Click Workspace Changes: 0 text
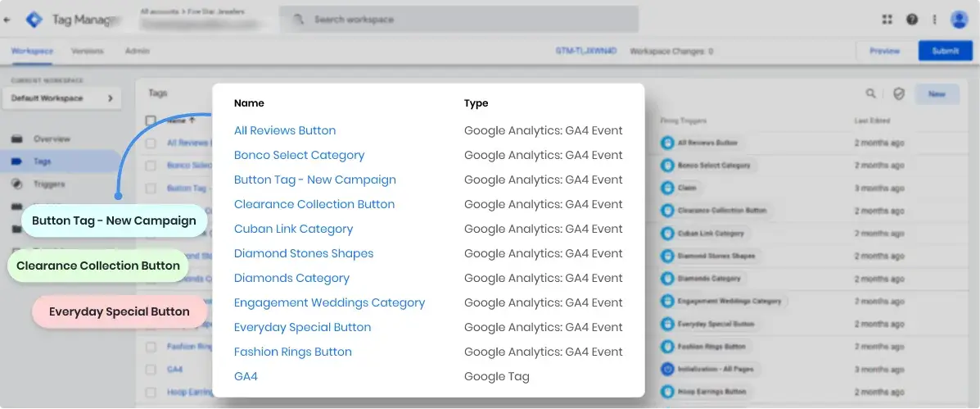 click(671, 52)
